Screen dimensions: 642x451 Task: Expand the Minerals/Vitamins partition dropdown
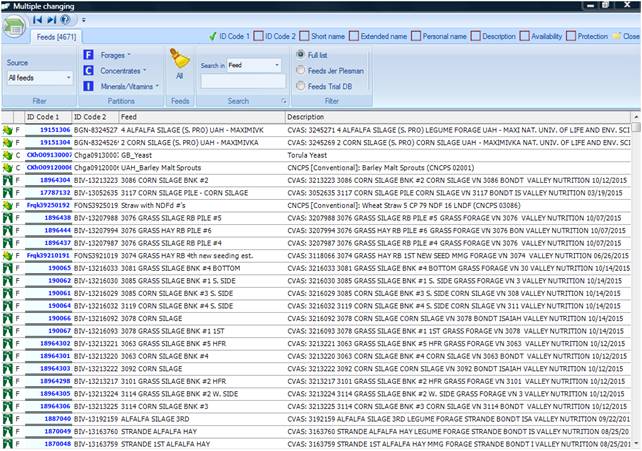[x=157, y=86]
